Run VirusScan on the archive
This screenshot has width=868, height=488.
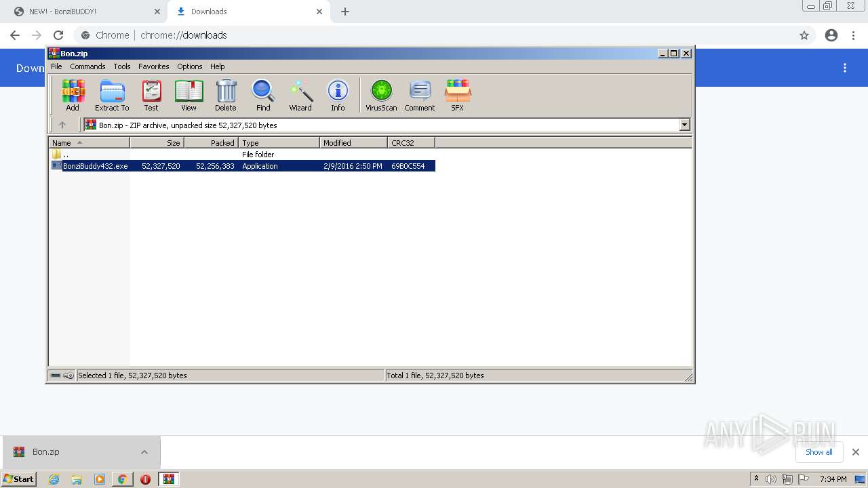coord(381,95)
